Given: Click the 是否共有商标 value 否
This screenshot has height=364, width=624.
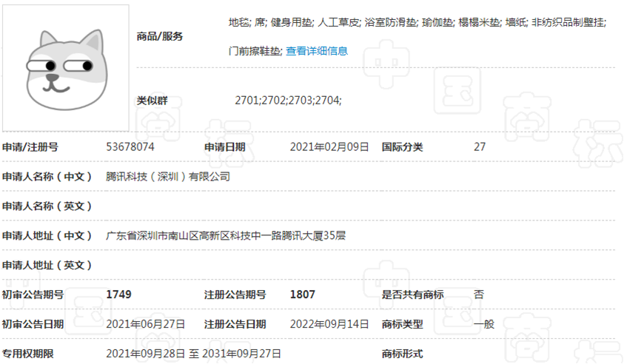Looking at the screenshot, I should tap(479, 294).
